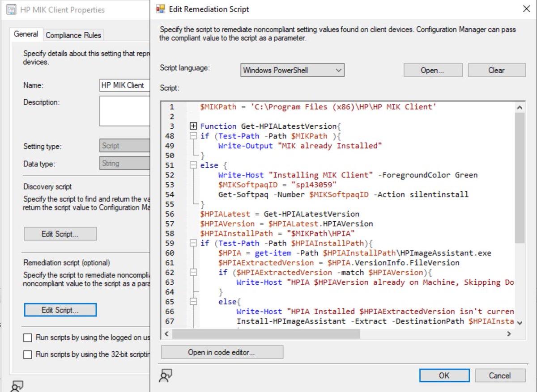Click the HP MIK Client Properties title icon

[12, 9]
